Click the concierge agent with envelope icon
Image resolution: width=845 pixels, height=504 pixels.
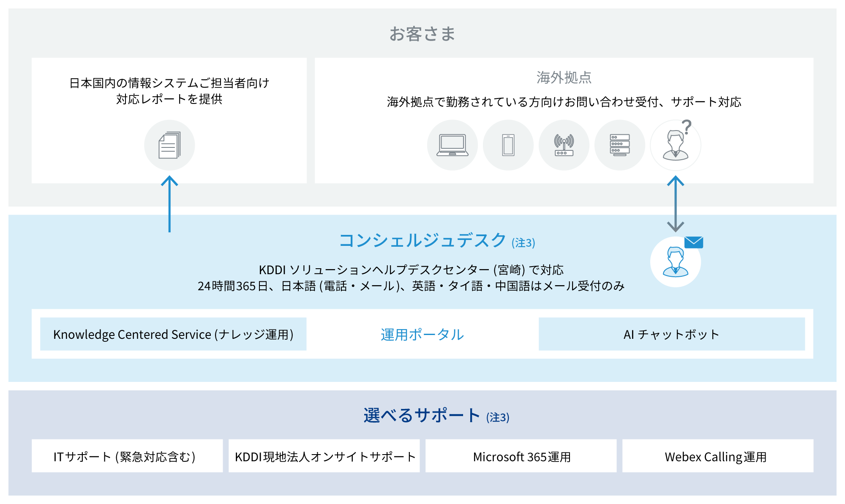tap(676, 262)
